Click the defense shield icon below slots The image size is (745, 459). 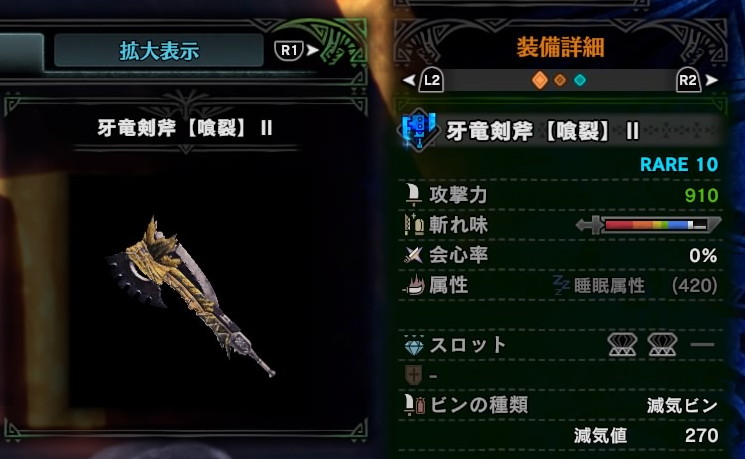coord(413,375)
